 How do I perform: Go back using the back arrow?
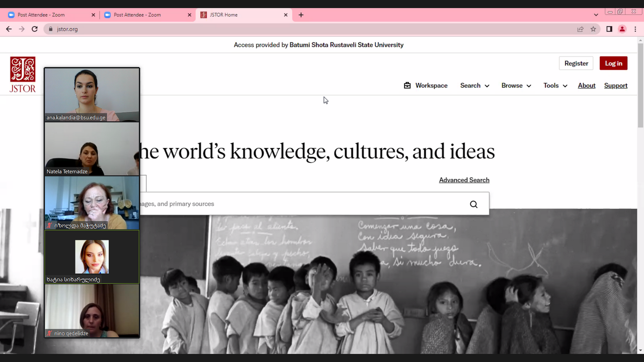pos(9,29)
